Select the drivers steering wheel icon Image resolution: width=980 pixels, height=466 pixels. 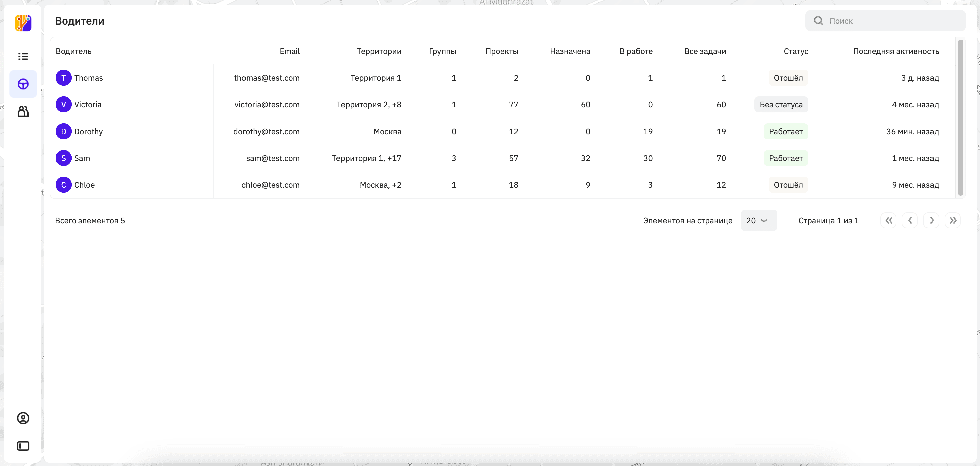click(x=23, y=84)
